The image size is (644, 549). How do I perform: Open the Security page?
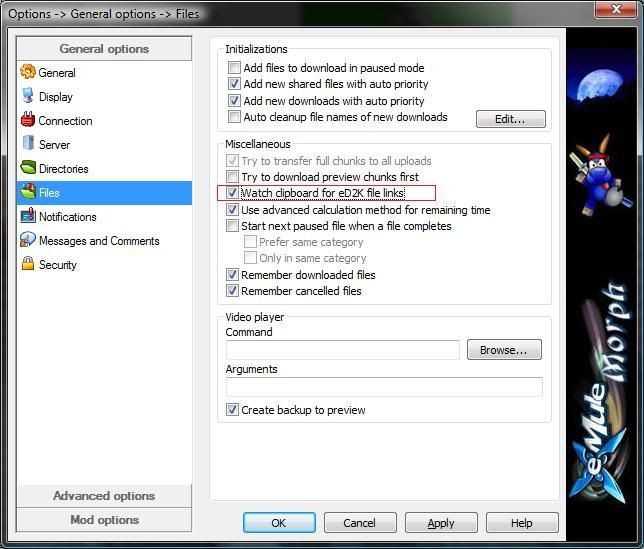(x=104, y=265)
